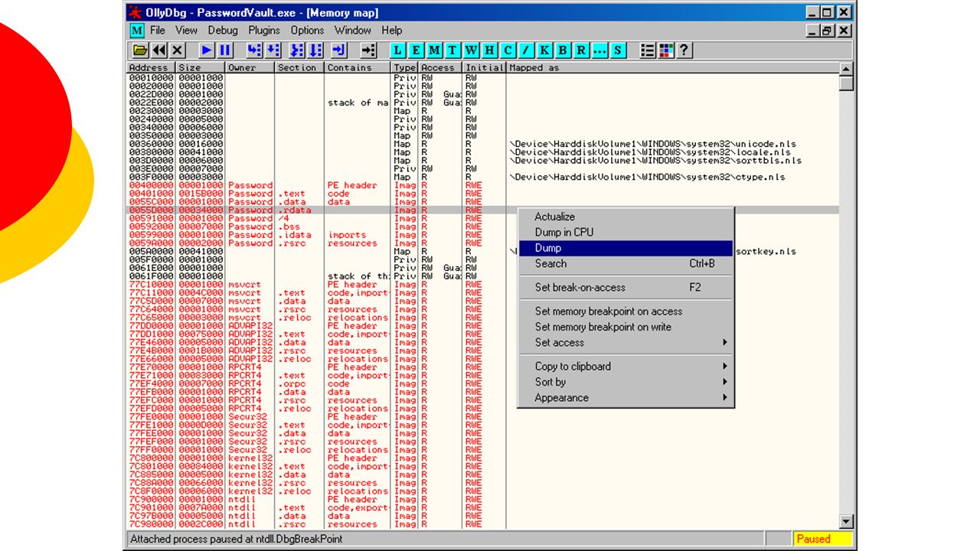Sort by the Owner column header
This screenshot has width=980, height=551.
pos(250,67)
